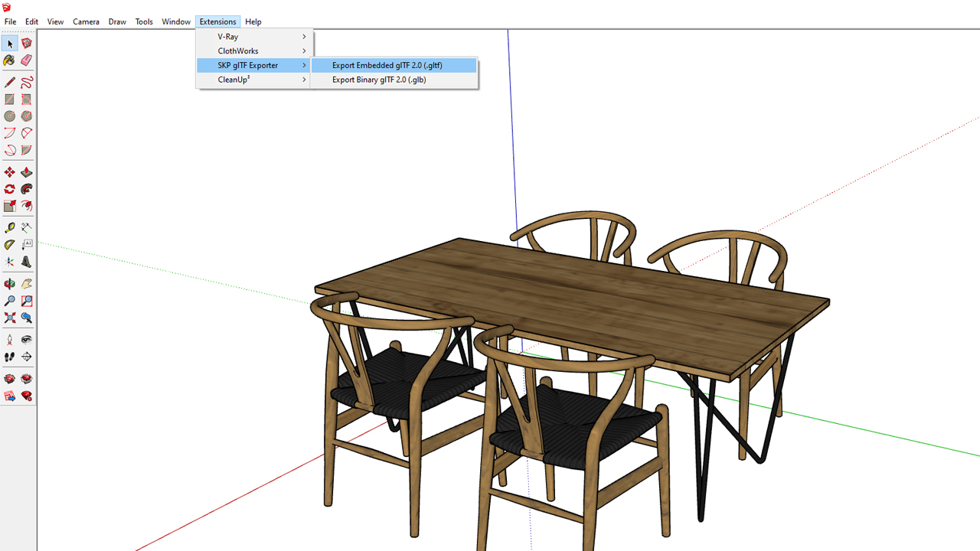Open the Camera menu
This screenshot has width=980, height=551.
coord(86,21)
